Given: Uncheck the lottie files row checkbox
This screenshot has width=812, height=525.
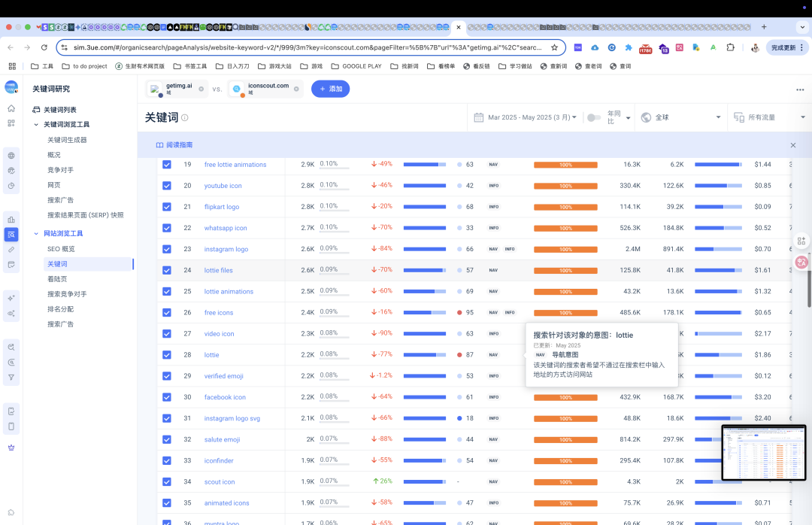Looking at the screenshot, I should pos(167,270).
